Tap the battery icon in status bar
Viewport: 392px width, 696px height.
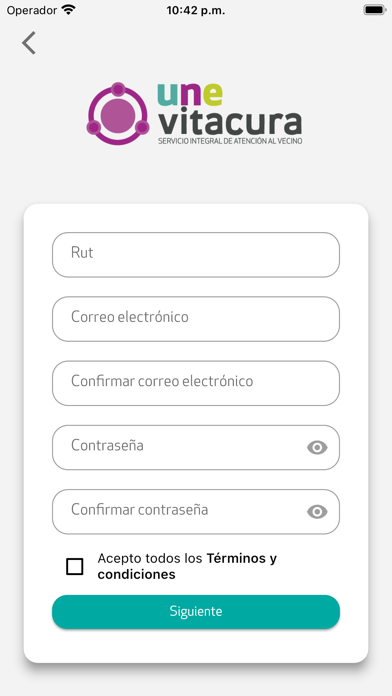(x=374, y=10)
